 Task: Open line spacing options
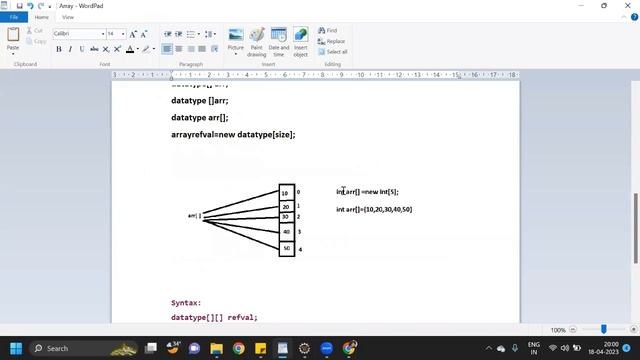[x=210, y=34]
